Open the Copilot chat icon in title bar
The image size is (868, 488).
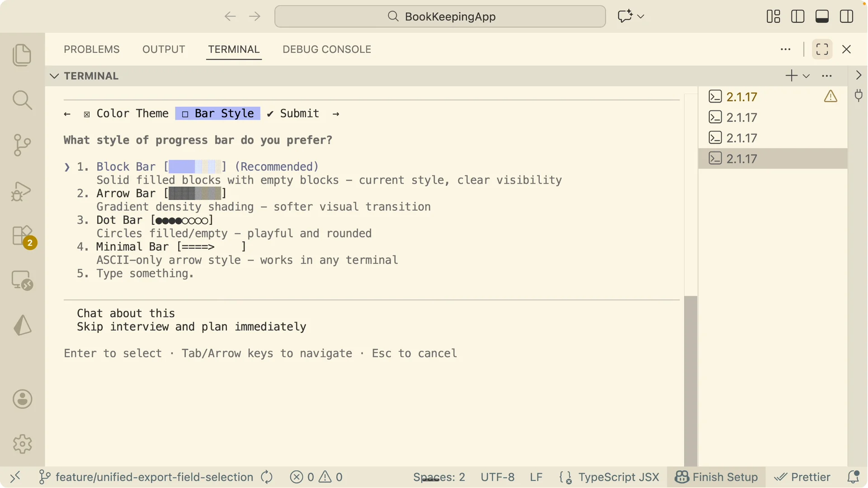point(625,16)
